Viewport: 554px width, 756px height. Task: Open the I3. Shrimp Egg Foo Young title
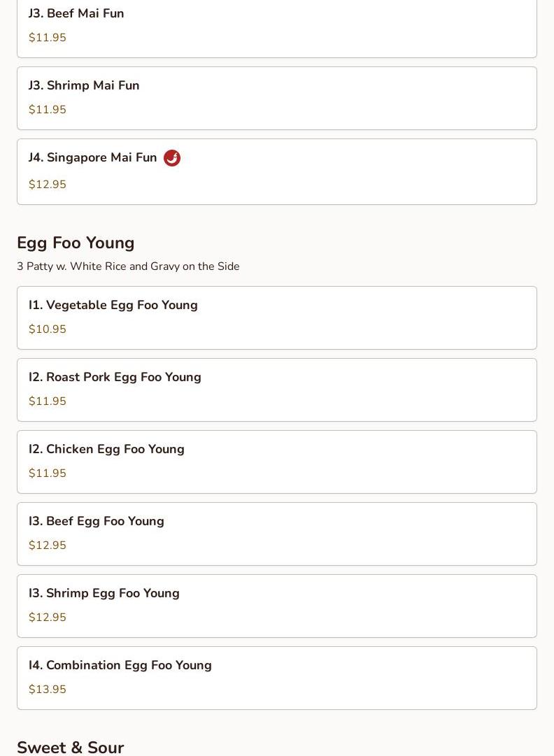coord(104,593)
